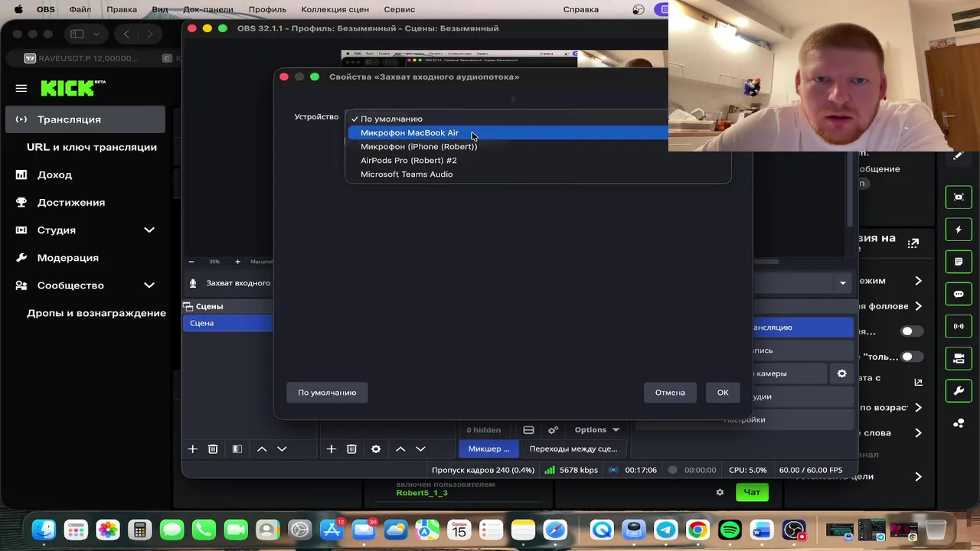Select Микрофон MacBook Air device option
Screen dimensions: 980x551
click(508, 132)
